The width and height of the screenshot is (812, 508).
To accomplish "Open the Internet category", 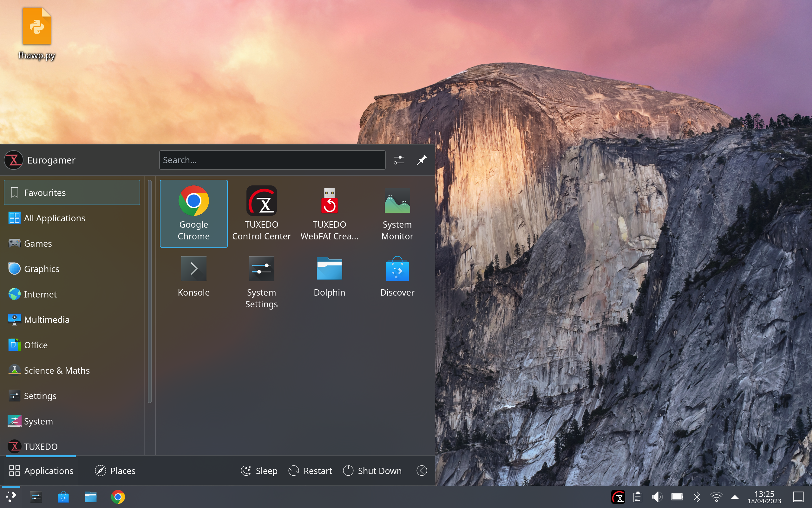I will (72, 294).
